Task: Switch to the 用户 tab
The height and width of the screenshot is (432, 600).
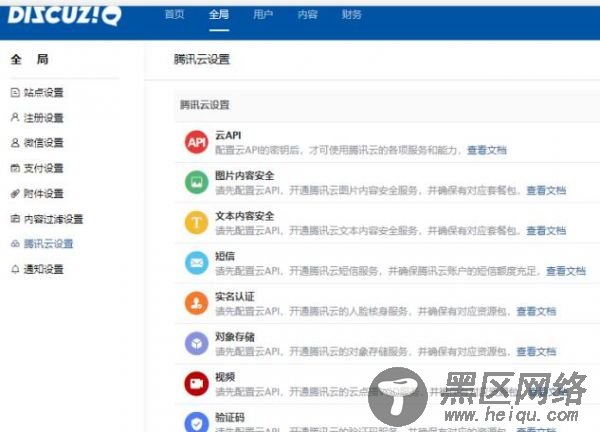Action: (263, 15)
